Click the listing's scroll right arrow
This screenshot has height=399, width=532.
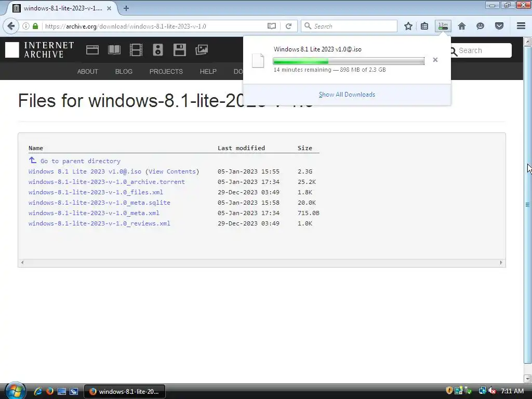click(501, 262)
